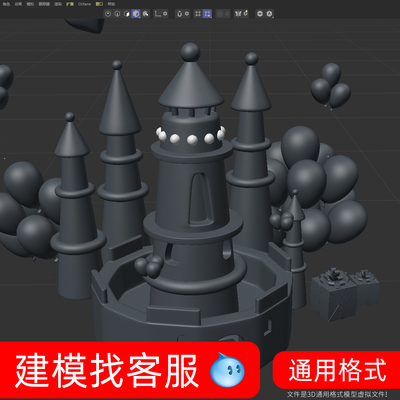Toggle the blue-highlighted shaded cube icon

(x=136, y=14)
